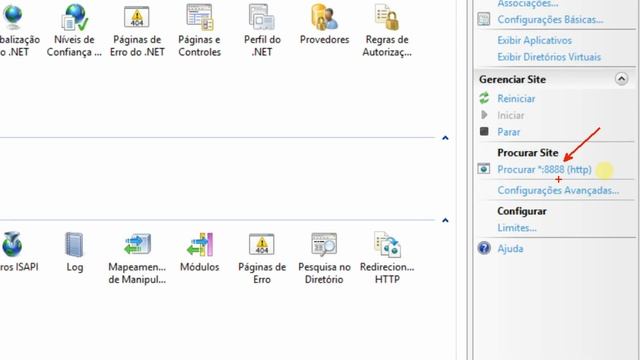Click Exibir Diretórios Virtuais link
This screenshot has height=360, width=640.
tap(549, 57)
